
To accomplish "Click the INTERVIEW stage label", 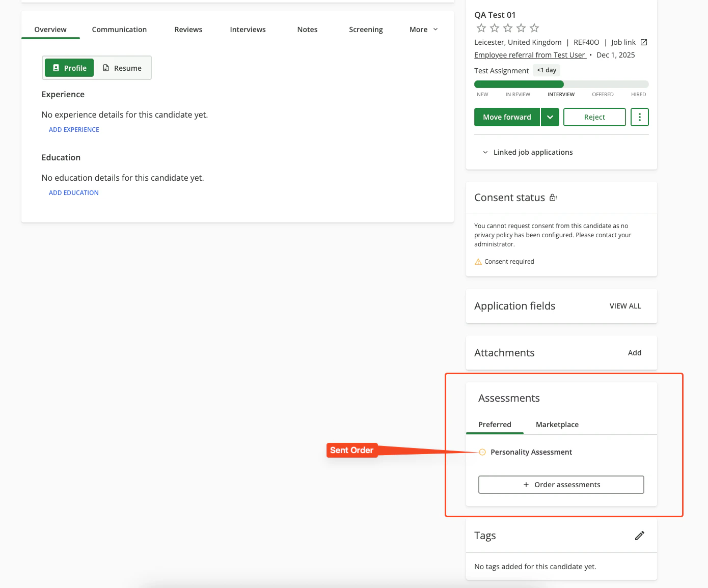I will 561,95.
